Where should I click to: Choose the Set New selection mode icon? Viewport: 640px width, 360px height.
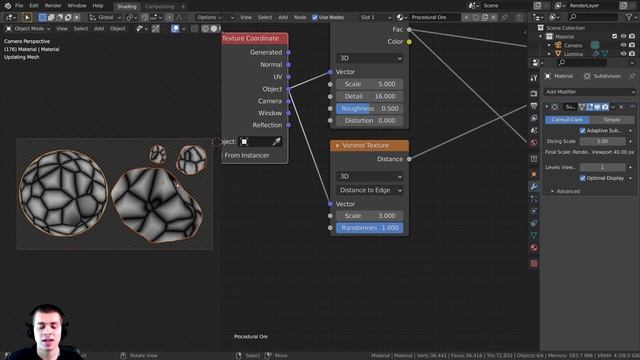(42, 18)
